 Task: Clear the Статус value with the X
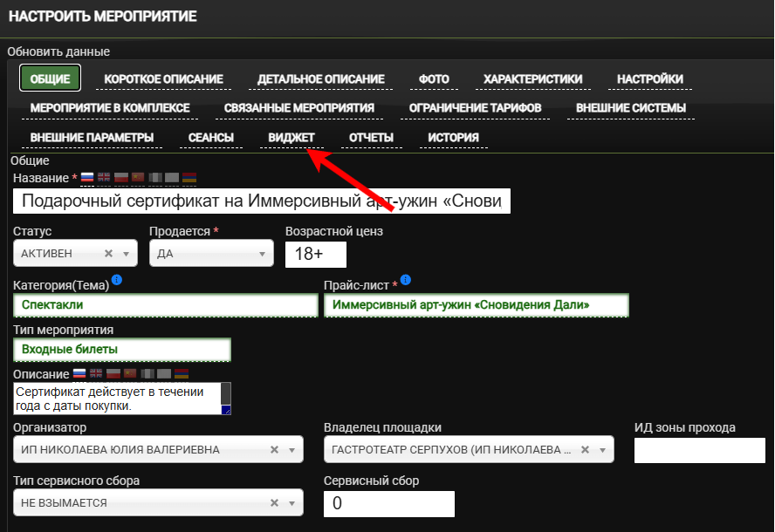[x=108, y=254]
